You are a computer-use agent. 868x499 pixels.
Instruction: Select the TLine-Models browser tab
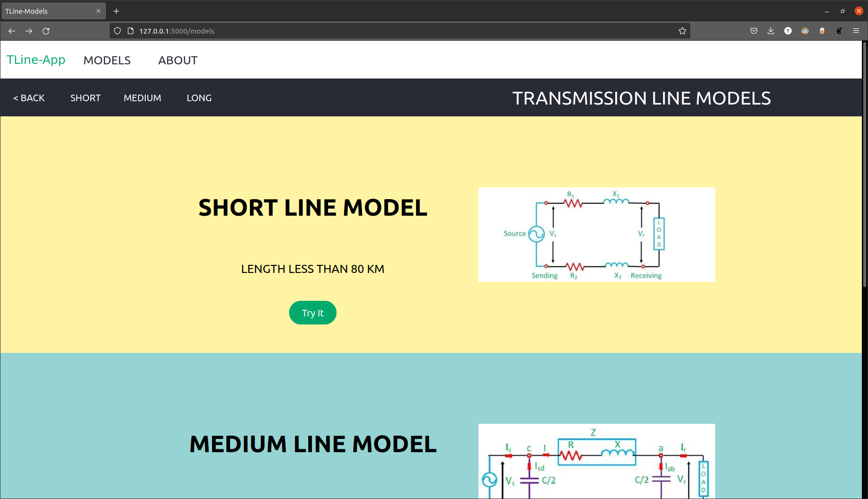click(x=53, y=11)
